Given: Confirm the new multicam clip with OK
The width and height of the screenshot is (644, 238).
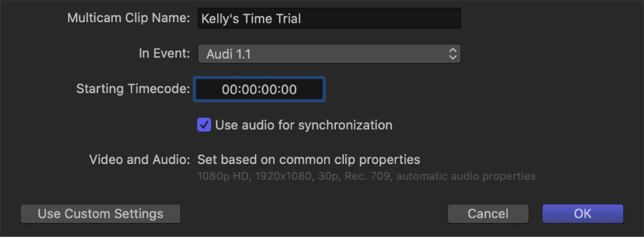Looking at the screenshot, I should (582, 214).
